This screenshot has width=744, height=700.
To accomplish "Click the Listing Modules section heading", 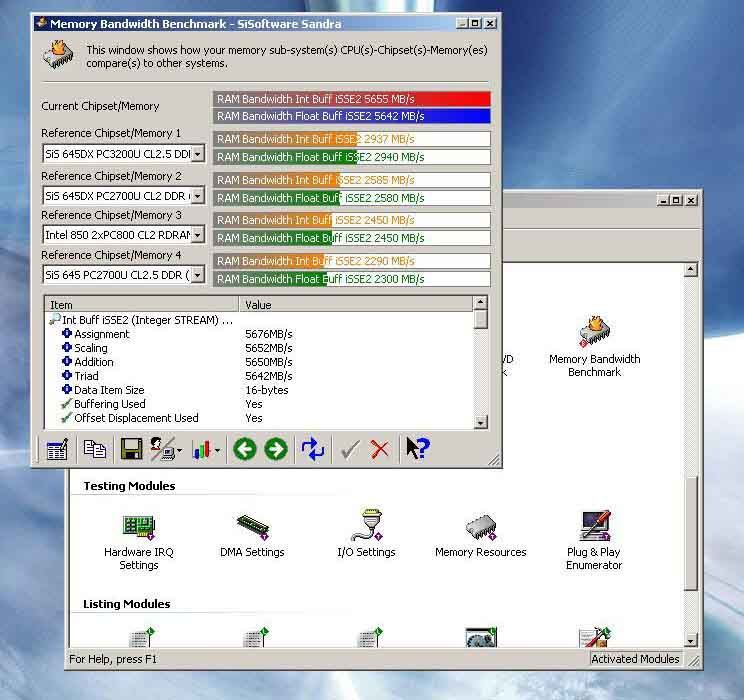I will [127, 604].
